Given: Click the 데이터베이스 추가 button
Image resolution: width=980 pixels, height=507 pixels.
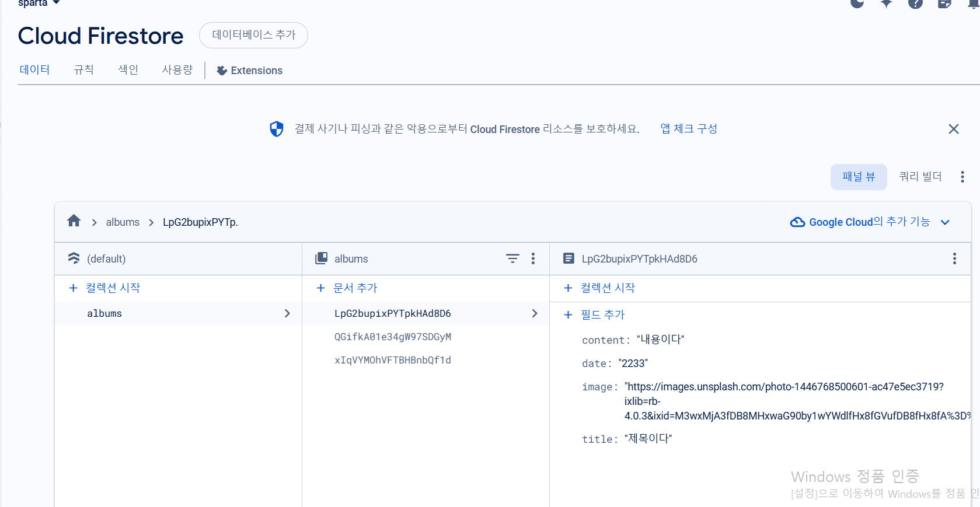Looking at the screenshot, I should [x=253, y=35].
